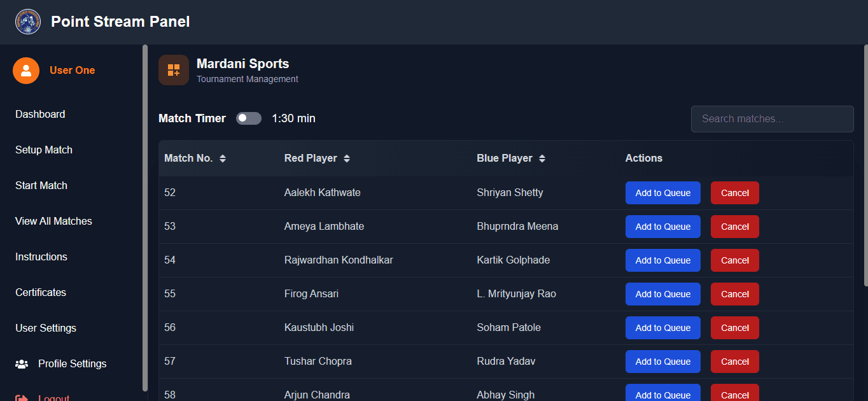Click blue player Bhuprndra Meena
The width and height of the screenshot is (868, 401).
517,227
